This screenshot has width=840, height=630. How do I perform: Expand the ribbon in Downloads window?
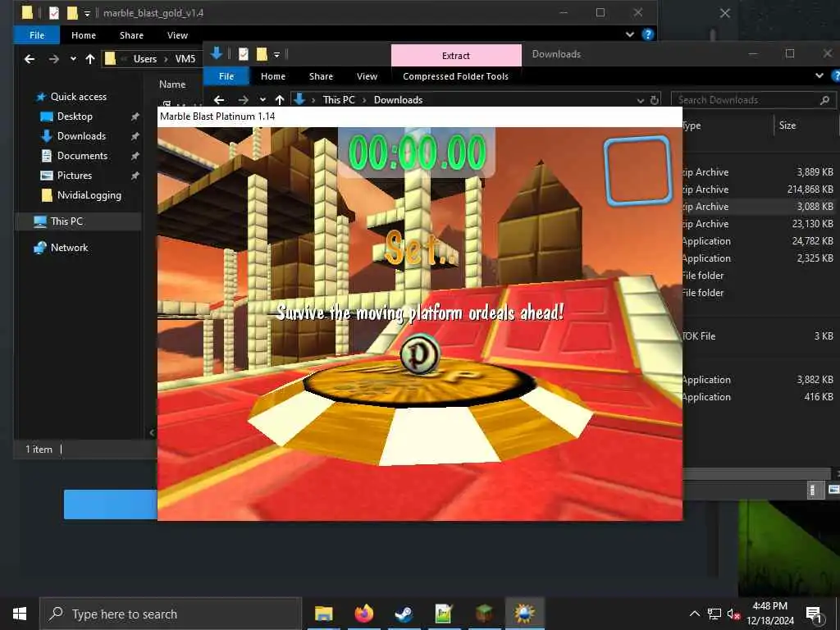click(819, 76)
